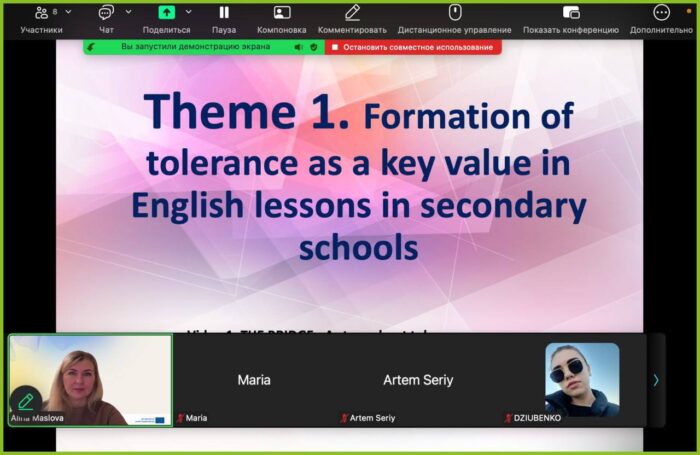Expand the Share options arrow
The height and width of the screenshot is (455, 700).
[x=188, y=12]
